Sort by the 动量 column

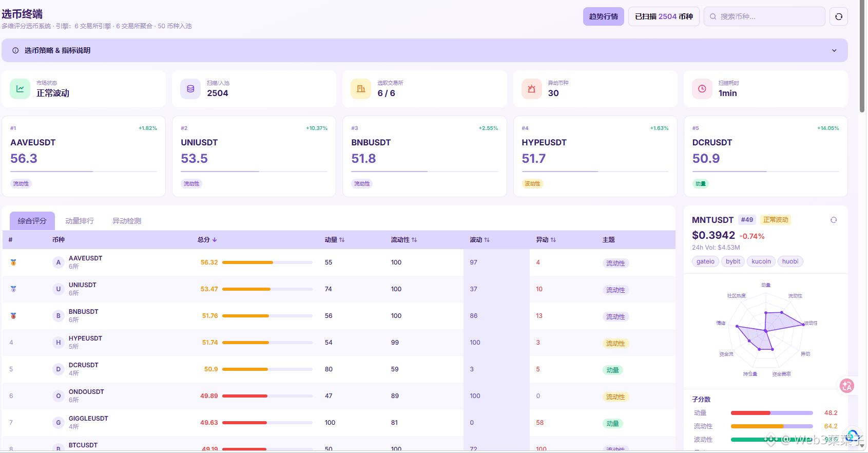pyautogui.click(x=335, y=240)
